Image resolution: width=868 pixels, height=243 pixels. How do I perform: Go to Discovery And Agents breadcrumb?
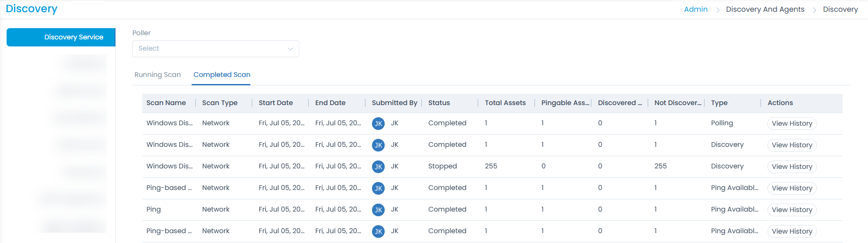(765, 9)
